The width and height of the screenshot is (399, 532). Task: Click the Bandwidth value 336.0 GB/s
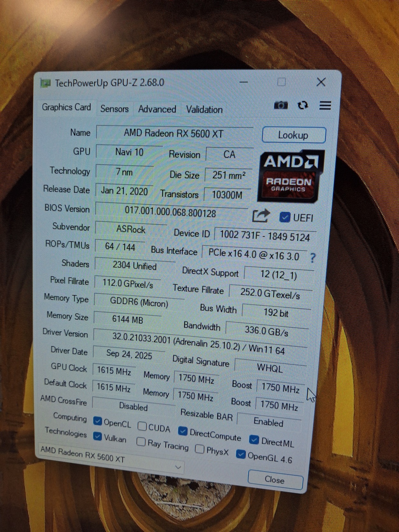267,331
